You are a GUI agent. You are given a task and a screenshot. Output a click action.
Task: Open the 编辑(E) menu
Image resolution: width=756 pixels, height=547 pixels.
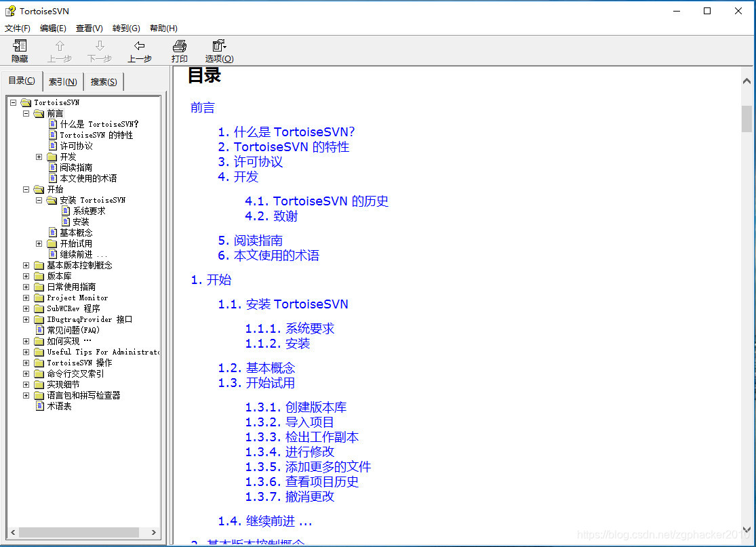53,28
